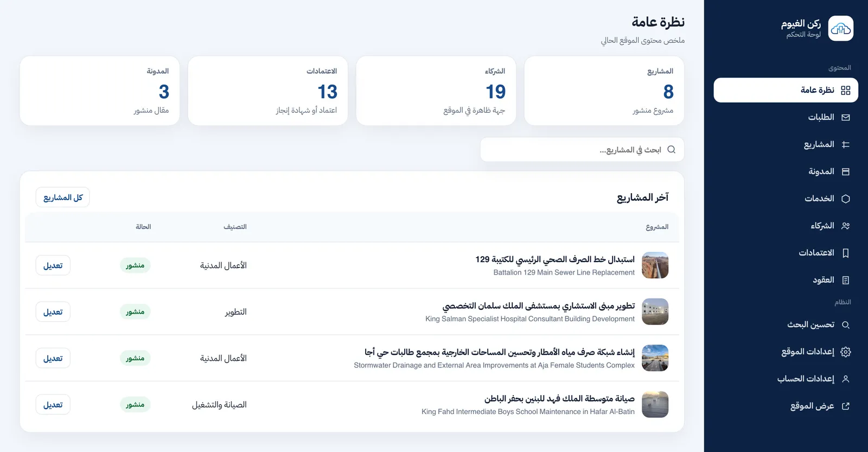Click the المشاريع stats card showing 8
The width and height of the screenshot is (868, 452).
604,91
